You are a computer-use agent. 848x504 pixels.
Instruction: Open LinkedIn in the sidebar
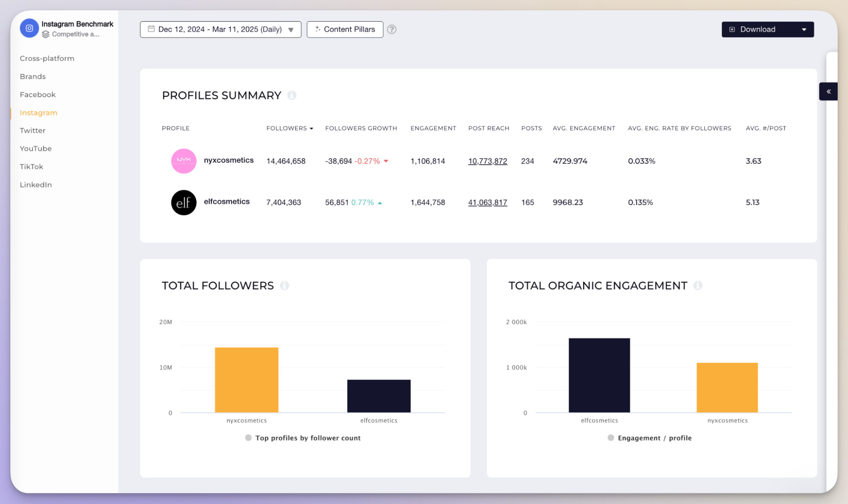pos(36,185)
